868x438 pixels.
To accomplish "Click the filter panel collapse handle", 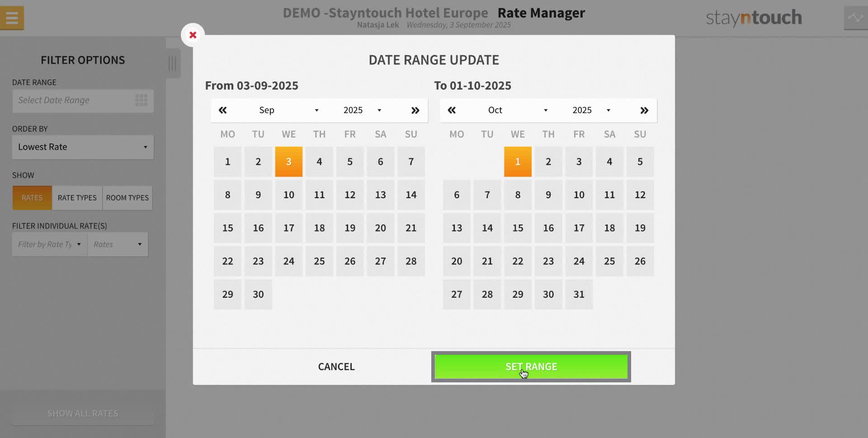I will click(173, 63).
